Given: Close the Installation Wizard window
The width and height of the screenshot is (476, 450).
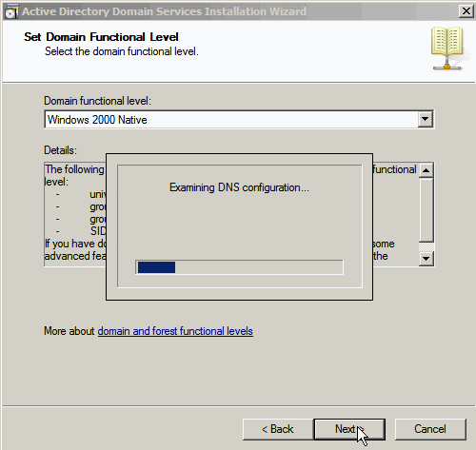Looking at the screenshot, I should coord(466,11).
